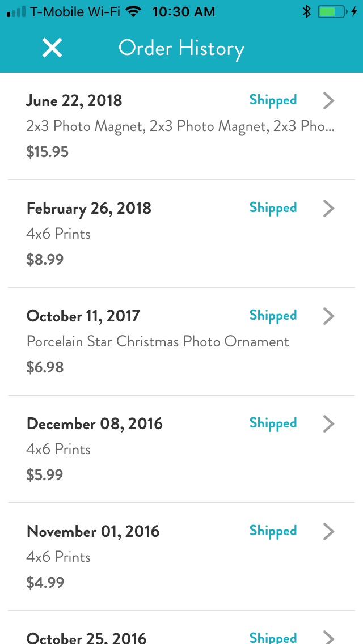Expand the February 26, 2018 order
This screenshot has height=644, width=363.
328,209
